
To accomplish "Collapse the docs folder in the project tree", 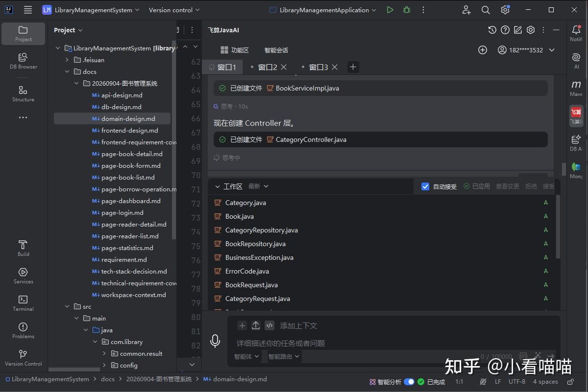I will click(x=68, y=71).
